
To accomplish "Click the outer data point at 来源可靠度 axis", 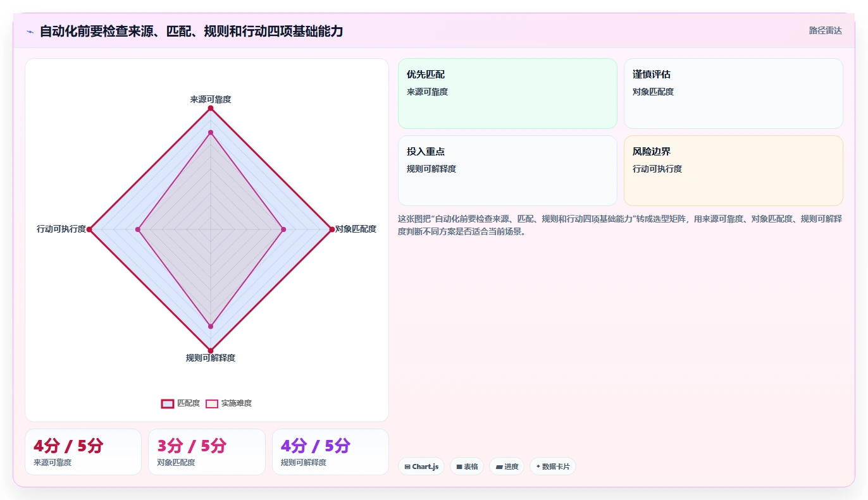I will coord(211,108).
